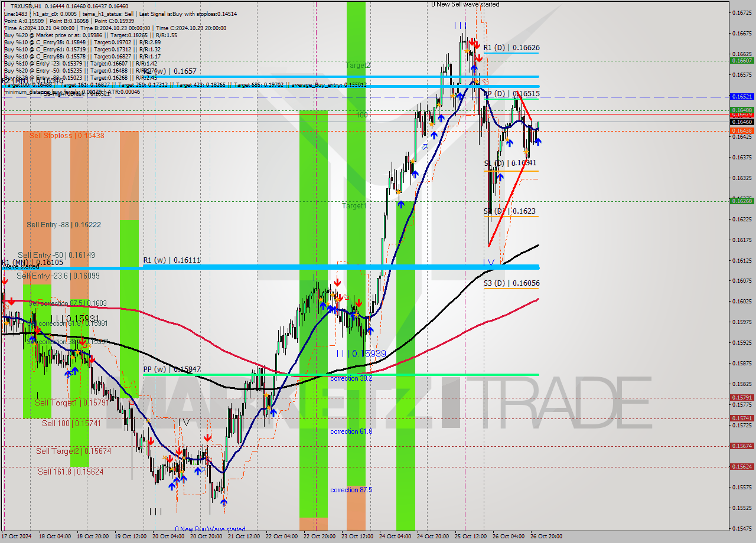This screenshot has height=543, width=756.
Task: Click the TRXUSD,H1 symbol title
Action: 24,6
